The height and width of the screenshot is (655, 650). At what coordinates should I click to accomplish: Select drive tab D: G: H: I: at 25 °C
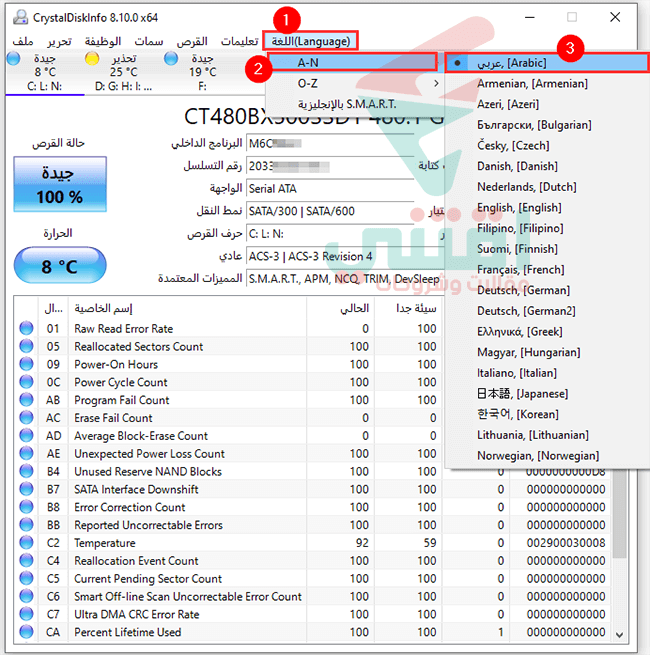coord(123,72)
